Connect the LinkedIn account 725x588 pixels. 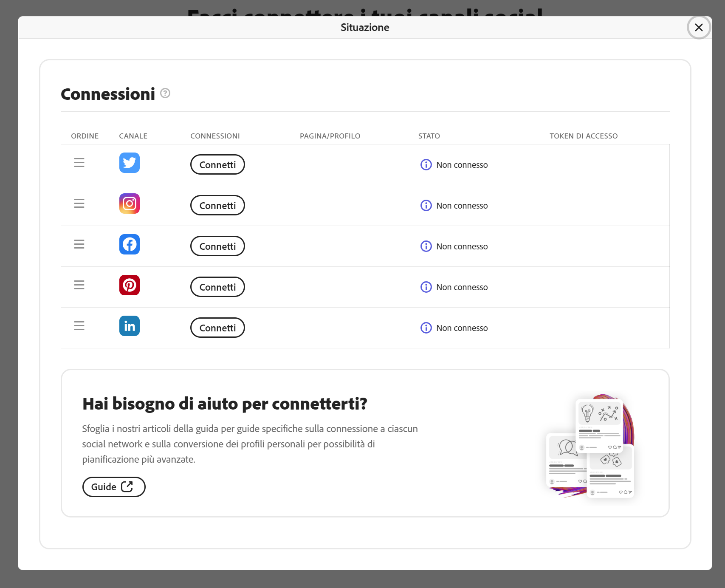(x=217, y=328)
